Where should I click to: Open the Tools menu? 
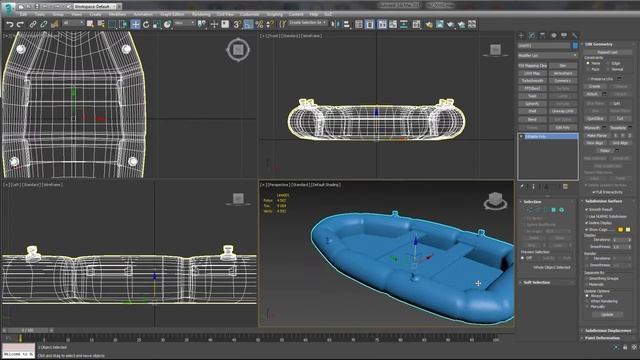(x=40, y=14)
